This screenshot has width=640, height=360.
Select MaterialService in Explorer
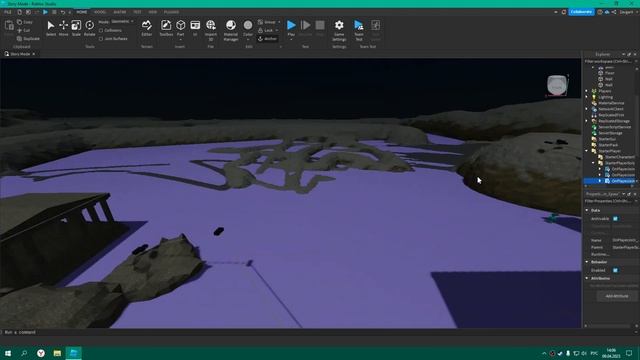(x=611, y=103)
